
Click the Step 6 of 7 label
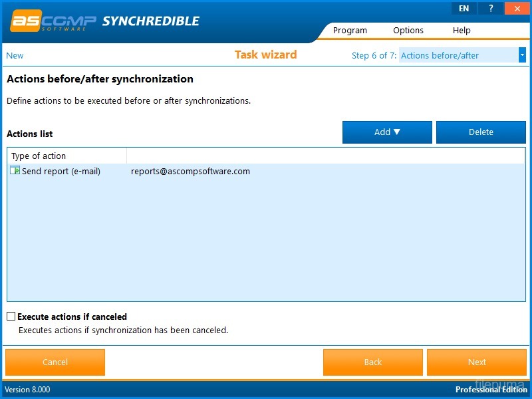tap(374, 55)
